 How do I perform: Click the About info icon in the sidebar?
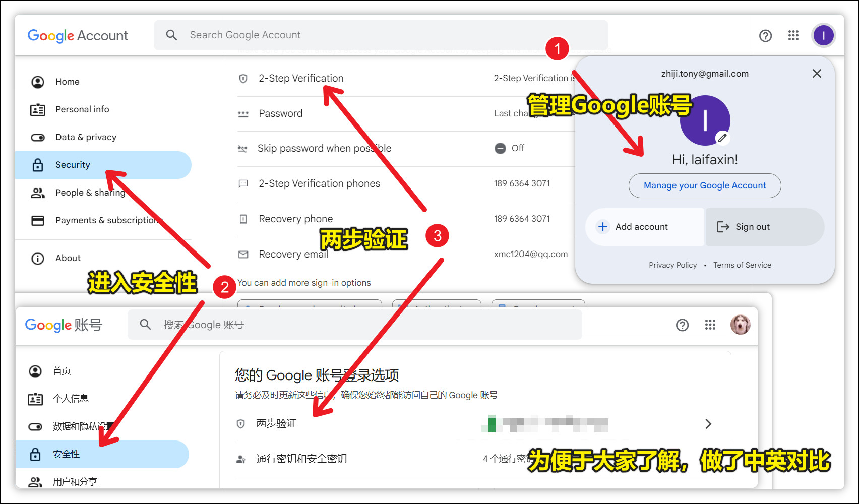pyautogui.click(x=38, y=258)
